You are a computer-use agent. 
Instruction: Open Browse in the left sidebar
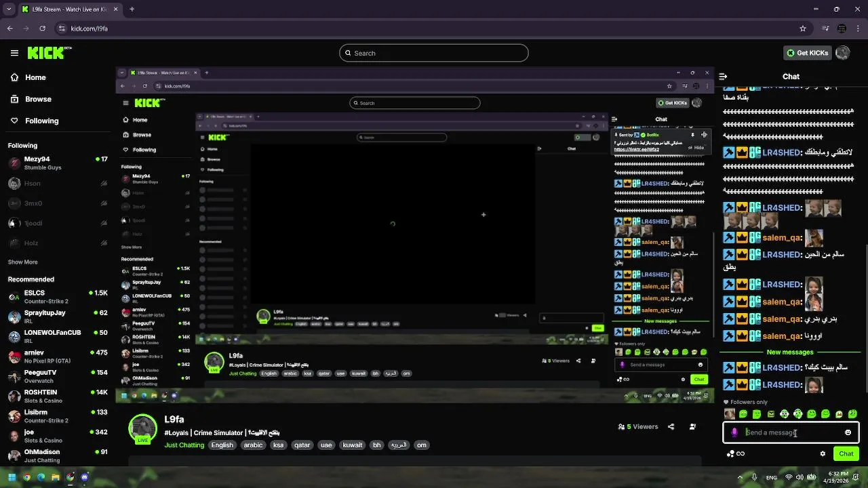[x=31, y=99]
